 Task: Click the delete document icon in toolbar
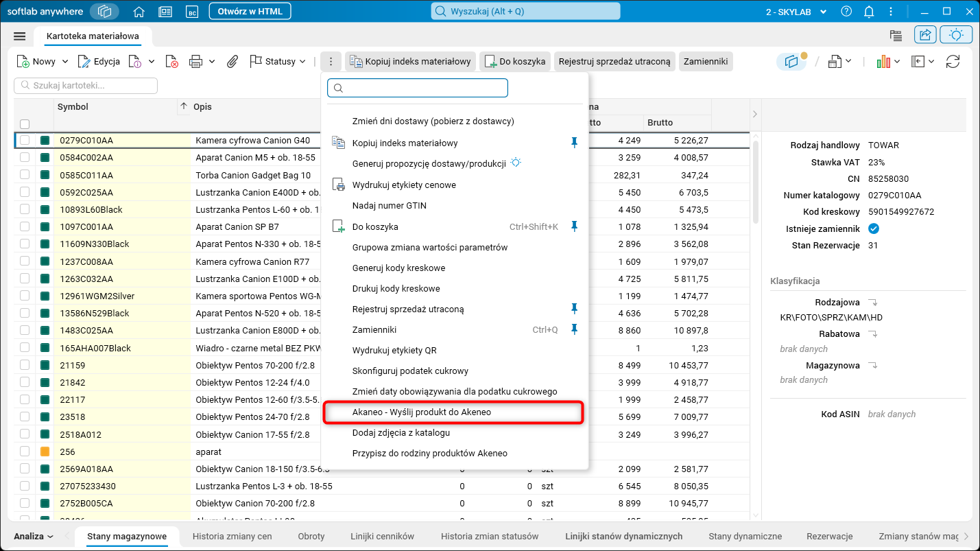pos(172,62)
